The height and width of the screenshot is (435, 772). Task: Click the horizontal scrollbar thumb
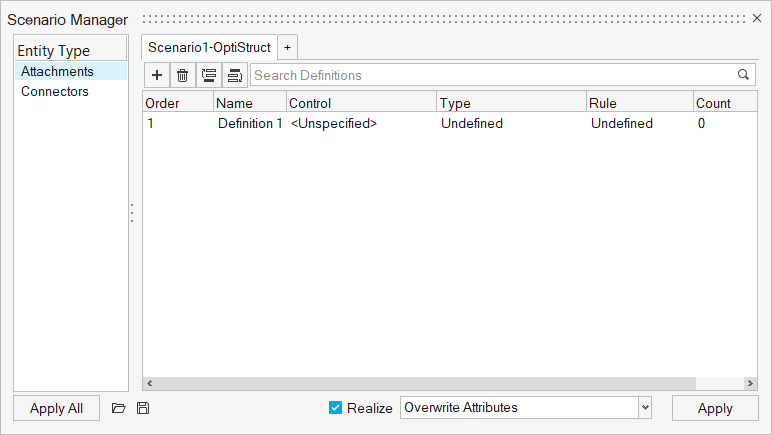point(426,383)
